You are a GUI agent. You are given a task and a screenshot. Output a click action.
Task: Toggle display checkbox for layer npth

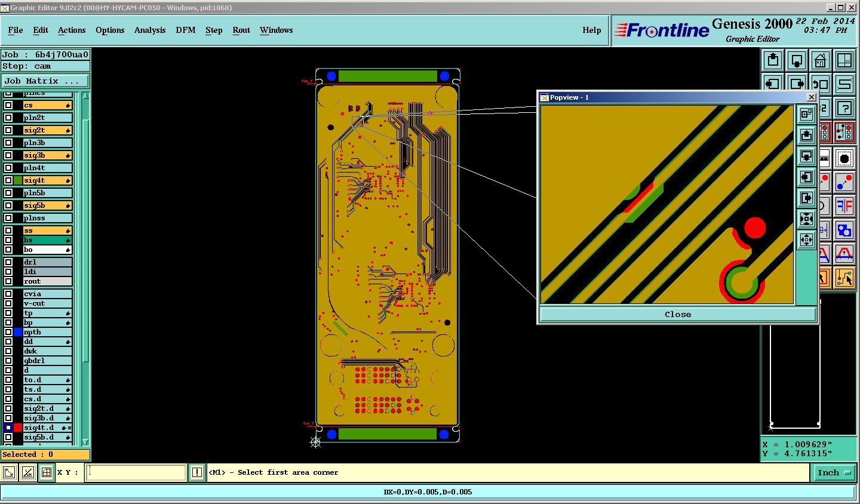click(x=8, y=332)
